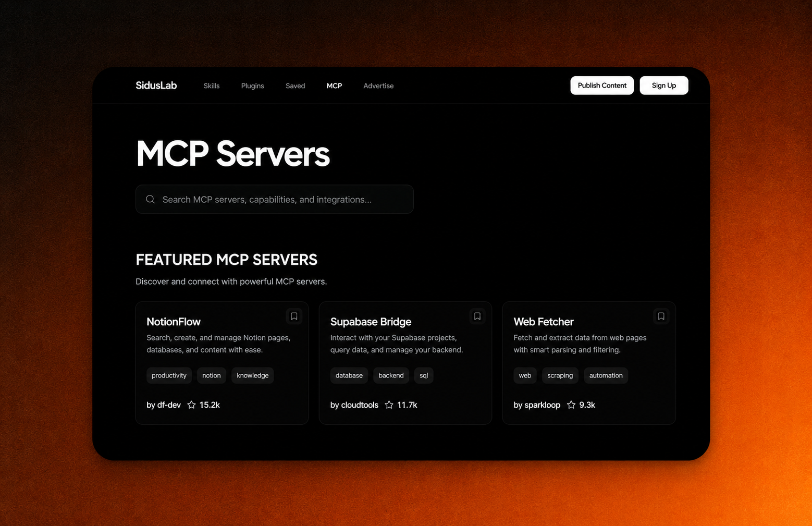The height and width of the screenshot is (526, 812).
Task: Open the Supabase Bridge card title
Action: click(x=371, y=322)
